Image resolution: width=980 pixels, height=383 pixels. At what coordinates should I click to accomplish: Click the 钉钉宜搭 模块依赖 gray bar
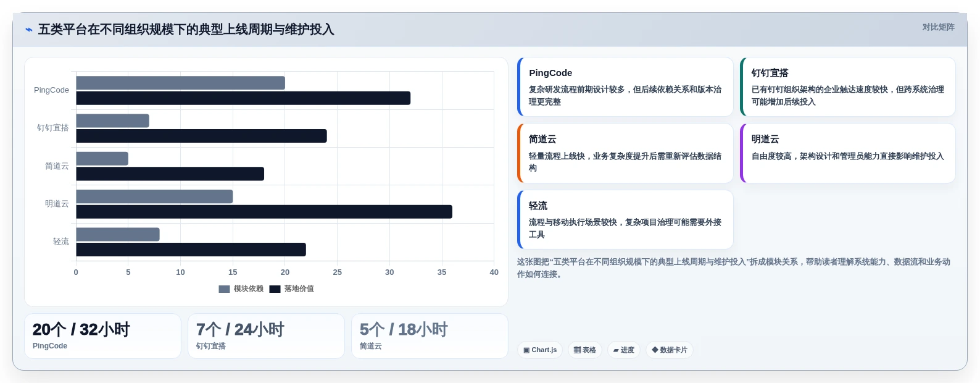(x=112, y=121)
